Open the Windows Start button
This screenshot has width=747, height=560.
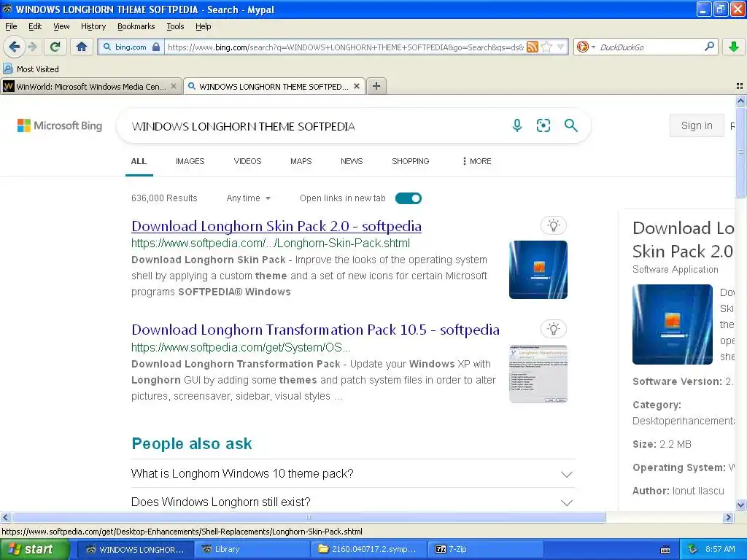pos(34,549)
